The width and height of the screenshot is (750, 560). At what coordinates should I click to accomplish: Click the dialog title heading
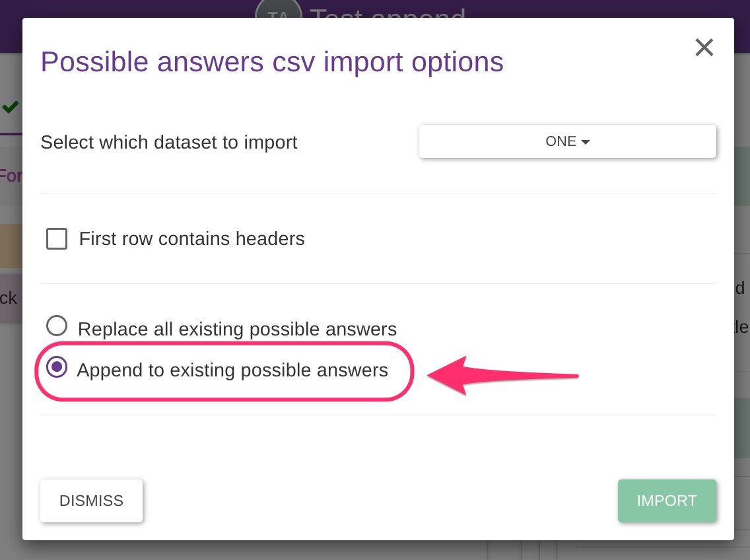[x=272, y=62]
